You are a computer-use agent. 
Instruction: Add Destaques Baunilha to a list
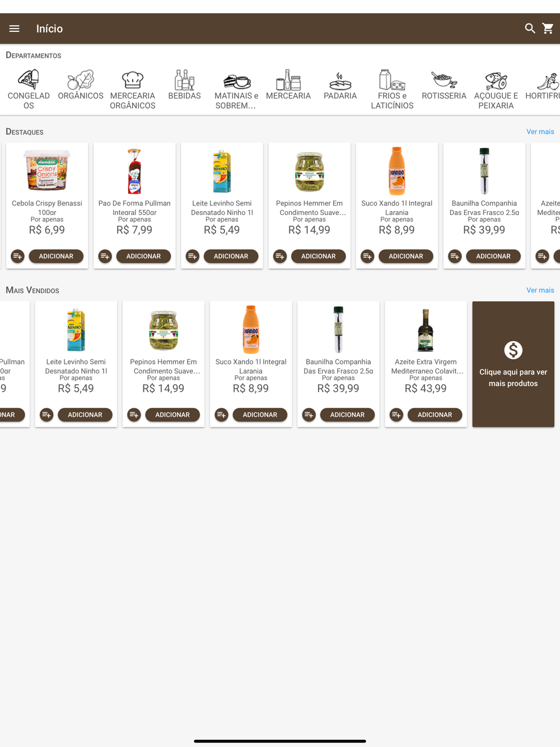click(455, 256)
